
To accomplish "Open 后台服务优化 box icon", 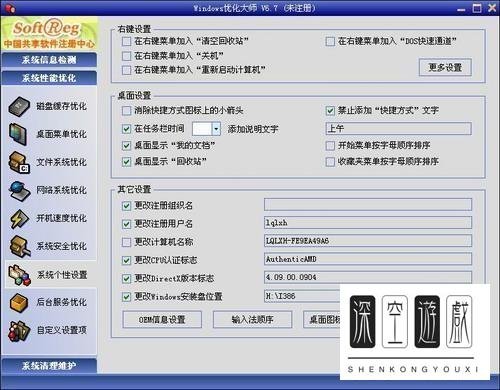I will 19,303.
